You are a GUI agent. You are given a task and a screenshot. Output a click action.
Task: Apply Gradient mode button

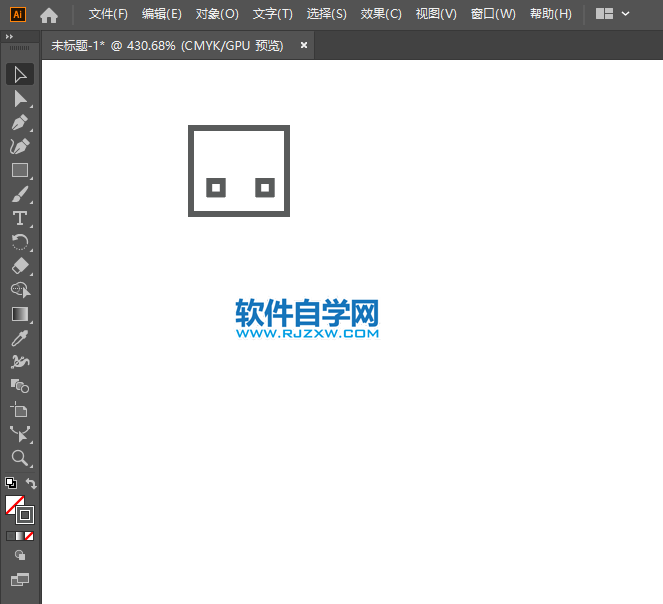click(x=20, y=536)
